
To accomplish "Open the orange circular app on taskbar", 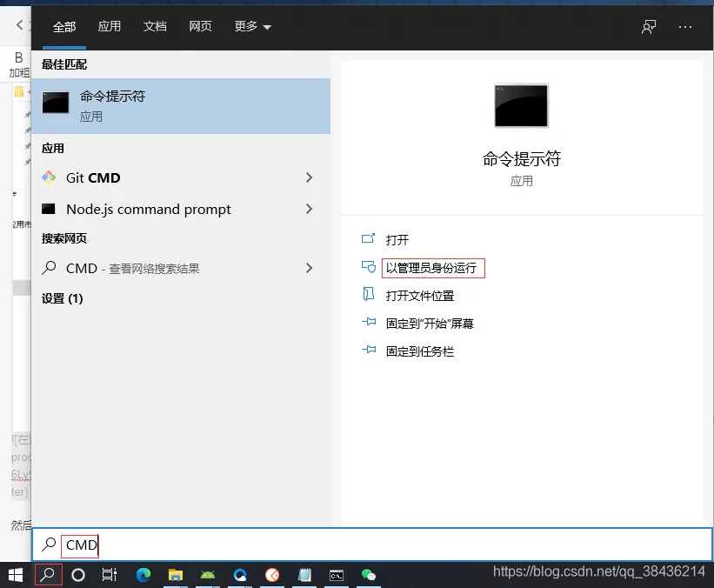I will [272, 575].
